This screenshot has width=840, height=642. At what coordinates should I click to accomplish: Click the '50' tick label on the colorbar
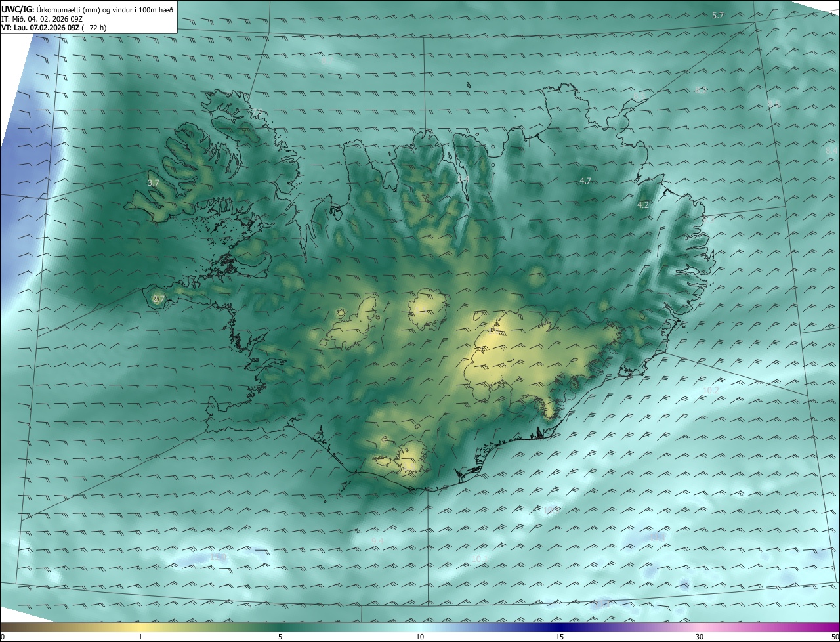click(835, 637)
